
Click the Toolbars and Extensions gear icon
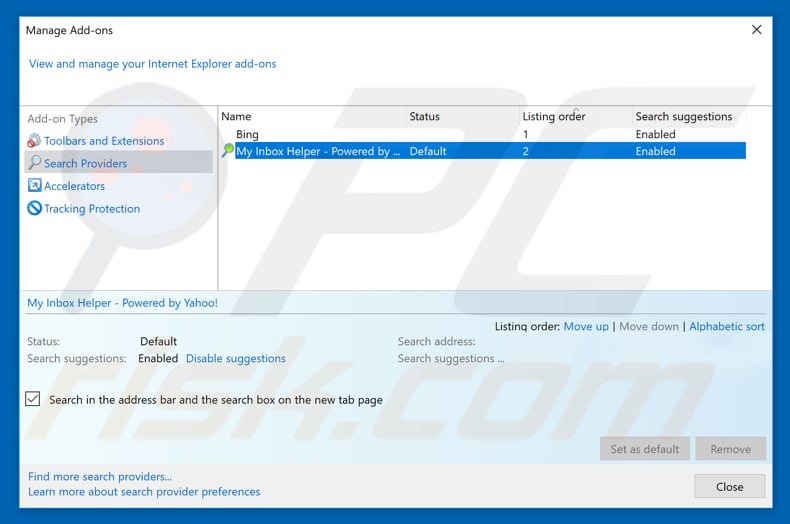coord(34,141)
